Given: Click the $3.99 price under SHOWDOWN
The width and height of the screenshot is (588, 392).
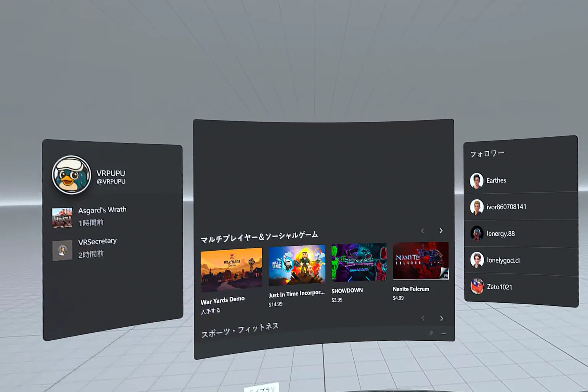Looking at the screenshot, I should pos(337,300).
